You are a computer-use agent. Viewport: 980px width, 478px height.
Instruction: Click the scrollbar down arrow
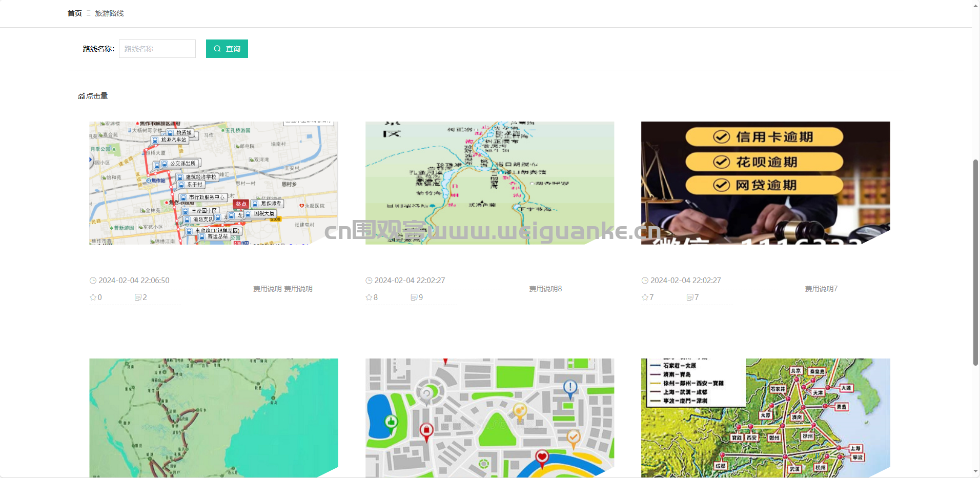[976, 471]
